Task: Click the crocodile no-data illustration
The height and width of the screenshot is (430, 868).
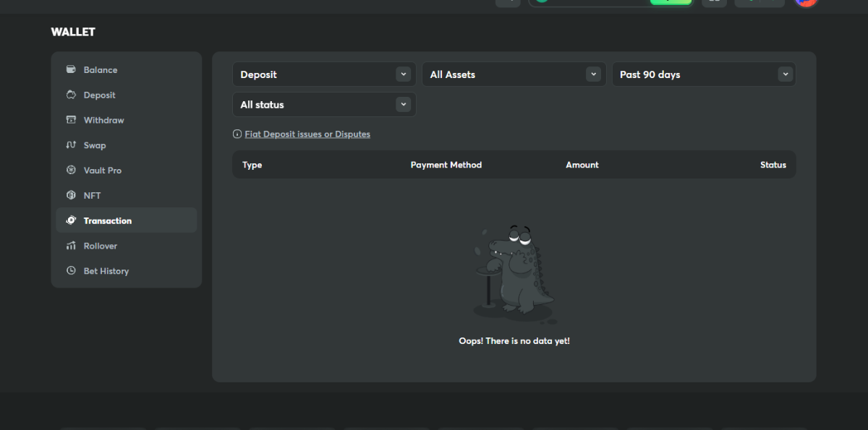Action: click(514, 271)
